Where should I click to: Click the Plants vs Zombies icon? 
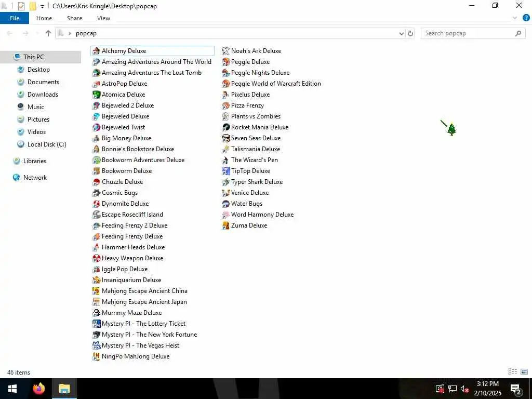point(225,117)
